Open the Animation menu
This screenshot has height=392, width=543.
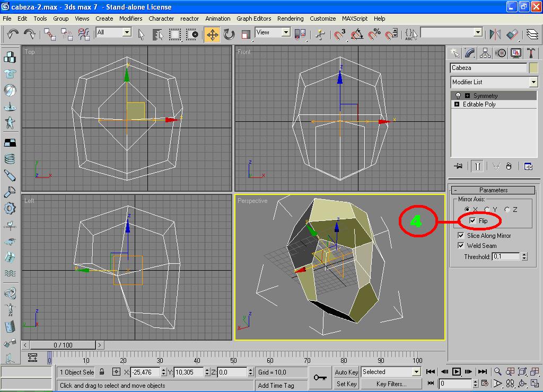coord(217,19)
